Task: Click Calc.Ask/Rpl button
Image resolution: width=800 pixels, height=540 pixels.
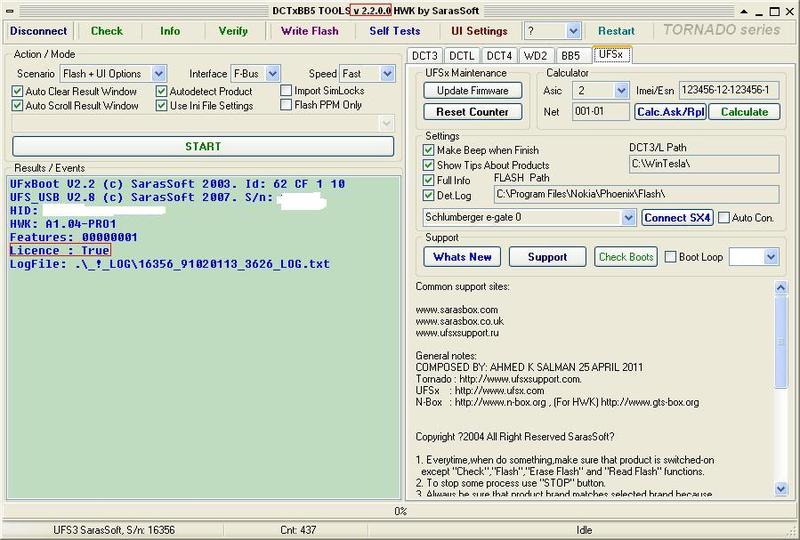Action: tap(670, 112)
